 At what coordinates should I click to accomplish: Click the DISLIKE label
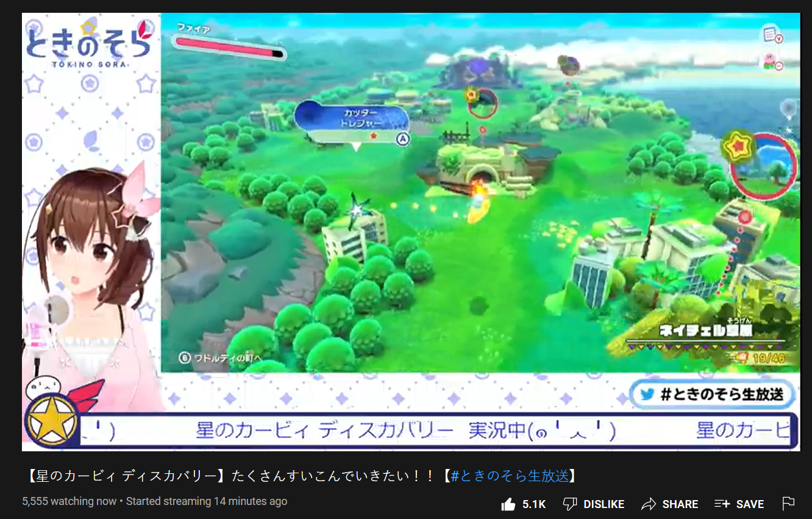604,504
